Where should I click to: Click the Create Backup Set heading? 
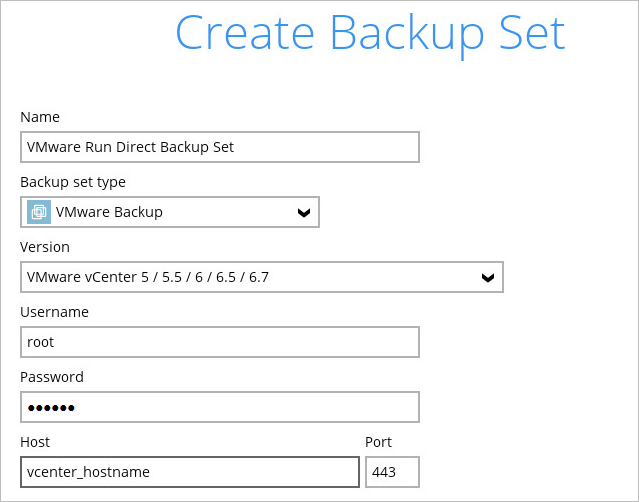pyautogui.click(x=370, y=33)
